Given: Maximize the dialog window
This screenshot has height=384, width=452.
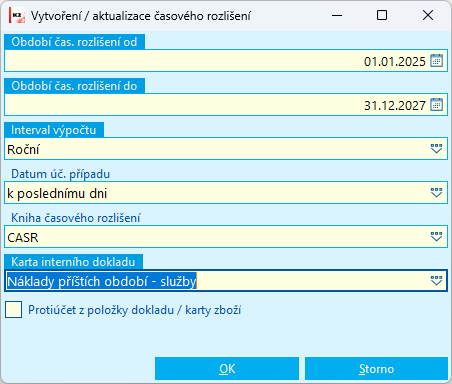Looking at the screenshot, I should point(382,15).
